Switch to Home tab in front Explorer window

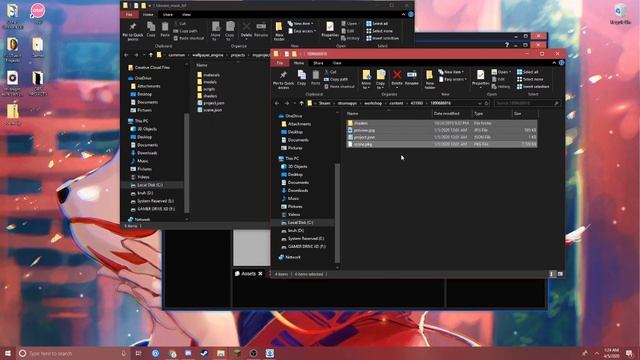click(x=299, y=63)
